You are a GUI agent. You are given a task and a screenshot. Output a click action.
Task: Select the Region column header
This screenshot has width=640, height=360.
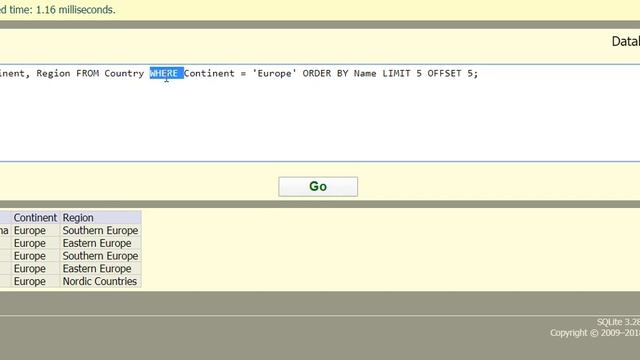tap(101, 218)
